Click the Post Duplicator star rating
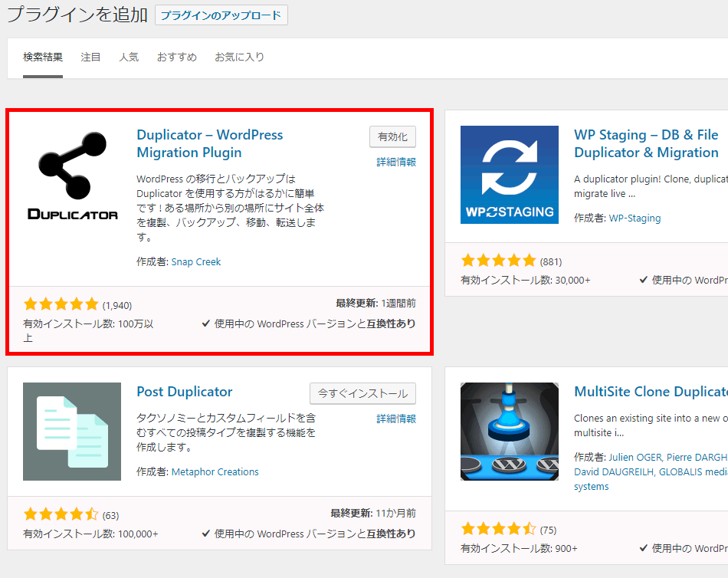 pos(61,514)
